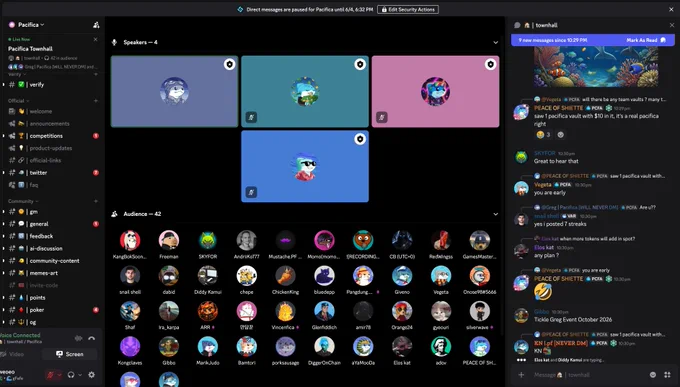Open the apps icon in message box

(667, 375)
